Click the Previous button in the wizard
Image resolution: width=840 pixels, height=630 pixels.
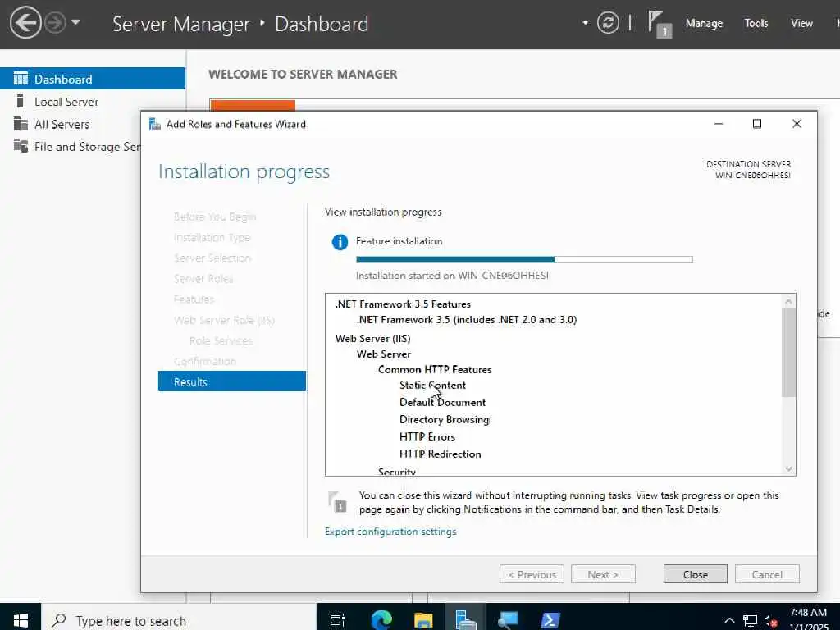point(532,574)
